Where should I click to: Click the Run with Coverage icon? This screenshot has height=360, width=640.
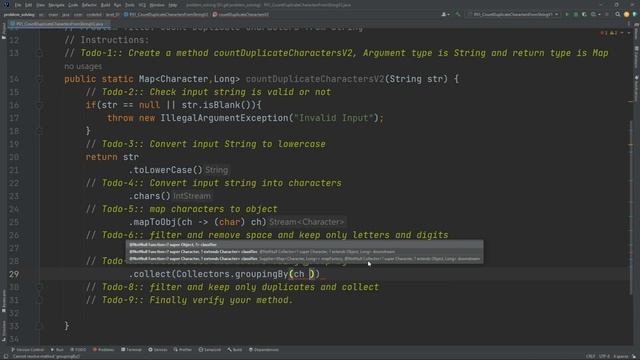tap(584, 14)
